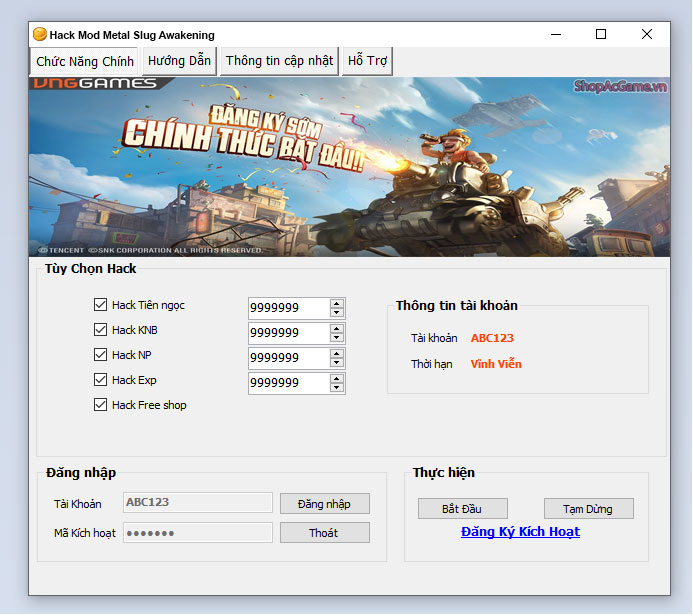The width and height of the screenshot is (693, 616).
Task: Go to Chức Năng Chính tab
Action: pos(85,61)
